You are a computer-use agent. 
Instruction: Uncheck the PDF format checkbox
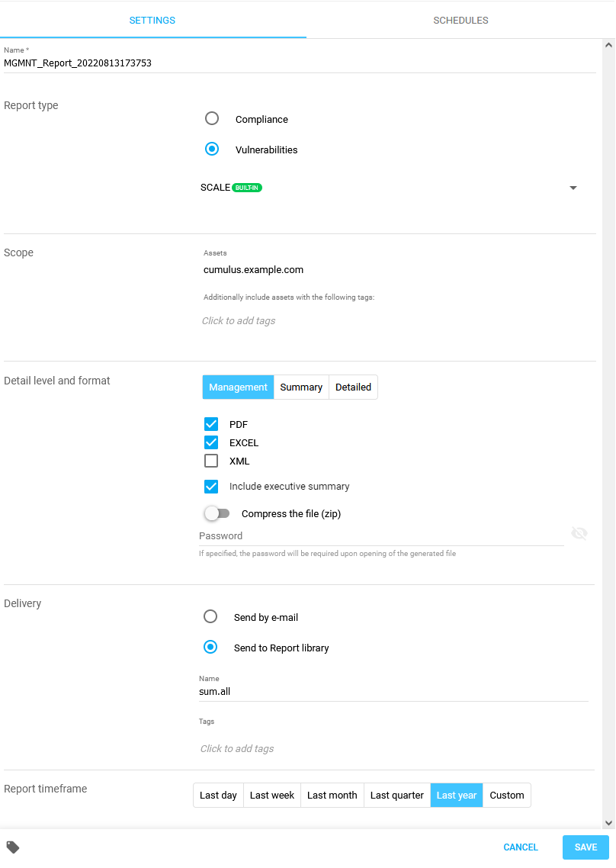(210, 424)
